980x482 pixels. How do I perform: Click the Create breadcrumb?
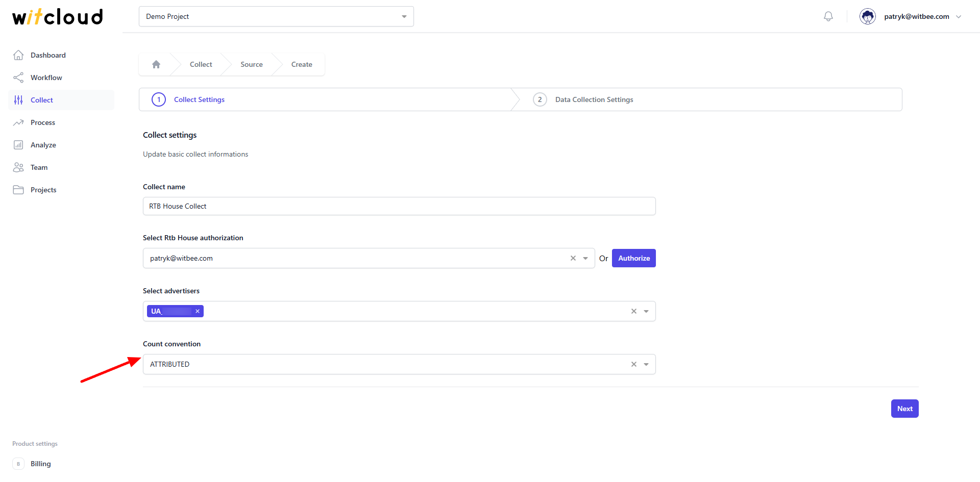click(302, 64)
